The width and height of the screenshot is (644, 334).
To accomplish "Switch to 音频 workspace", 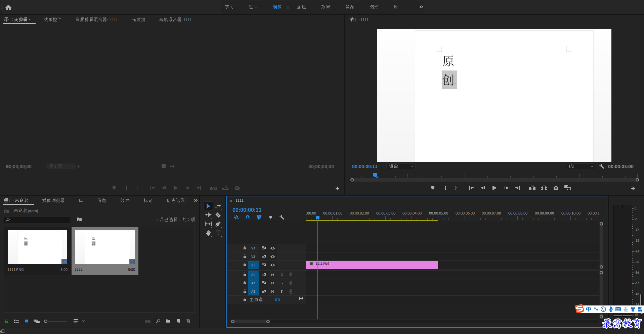I will [350, 7].
